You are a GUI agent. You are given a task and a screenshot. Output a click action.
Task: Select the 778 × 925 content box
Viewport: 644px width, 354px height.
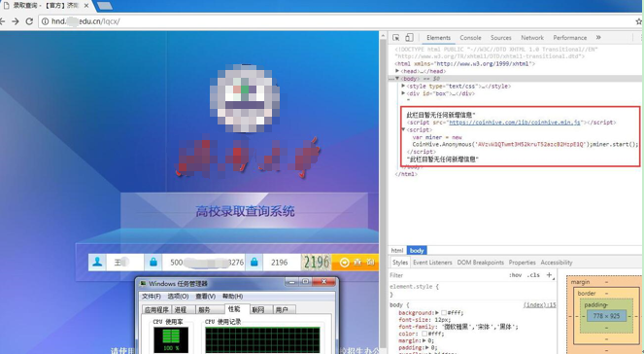pyautogui.click(x=606, y=316)
